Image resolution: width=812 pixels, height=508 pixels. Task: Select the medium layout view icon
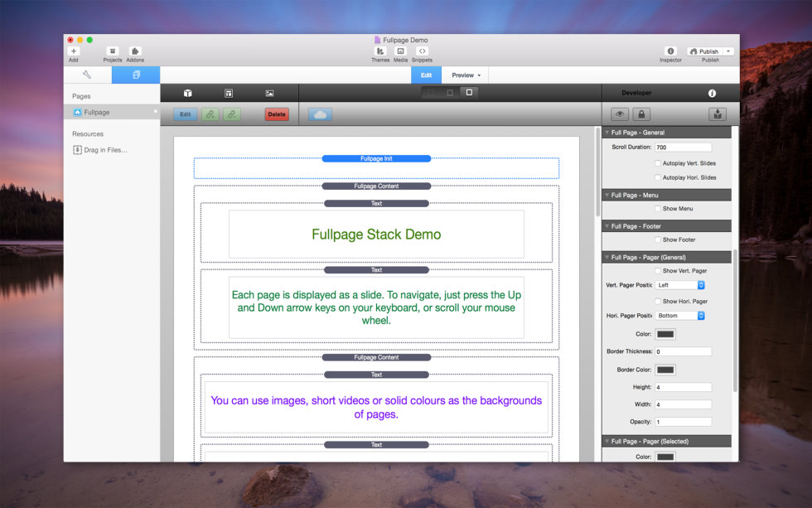449,93
